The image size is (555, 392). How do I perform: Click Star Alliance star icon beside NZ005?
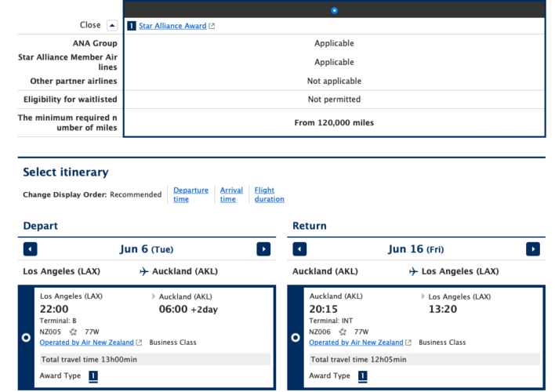73,332
